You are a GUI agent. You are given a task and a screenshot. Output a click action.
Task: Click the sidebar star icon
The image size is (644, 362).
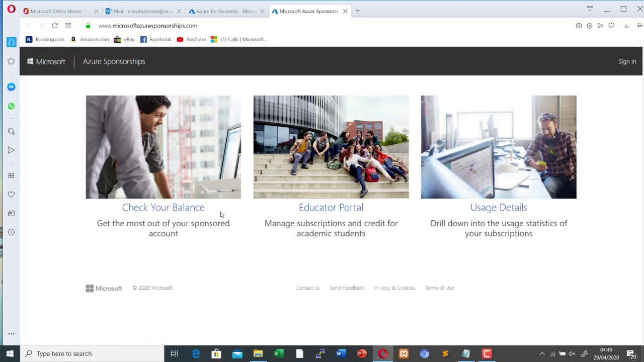click(x=11, y=61)
